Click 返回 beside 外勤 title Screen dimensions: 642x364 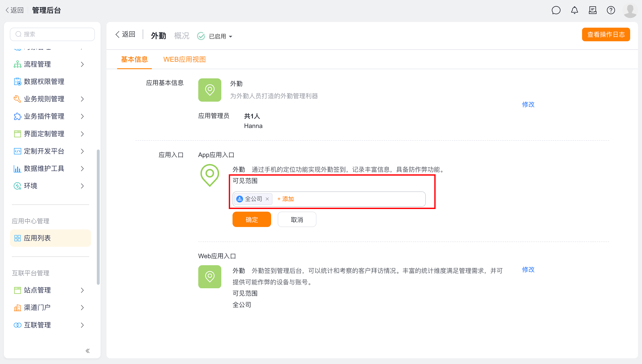[x=125, y=34]
